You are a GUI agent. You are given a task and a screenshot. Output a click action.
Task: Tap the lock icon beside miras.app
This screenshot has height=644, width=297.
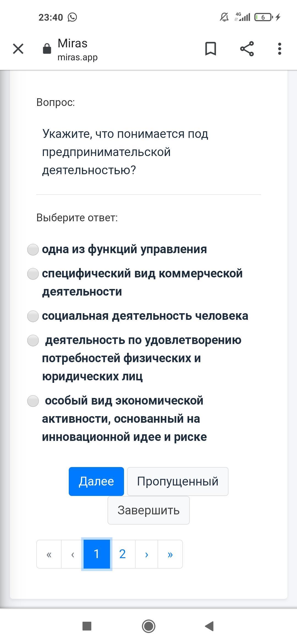47,49
